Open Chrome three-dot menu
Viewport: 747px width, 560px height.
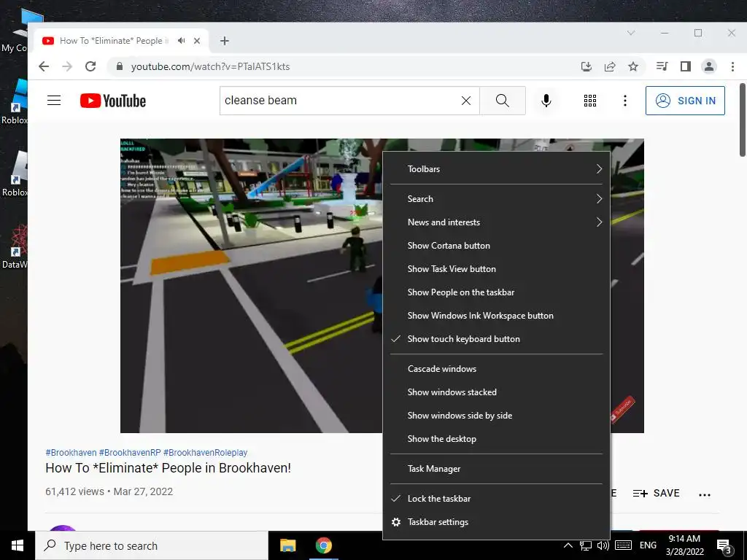click(x=732, y=66)
